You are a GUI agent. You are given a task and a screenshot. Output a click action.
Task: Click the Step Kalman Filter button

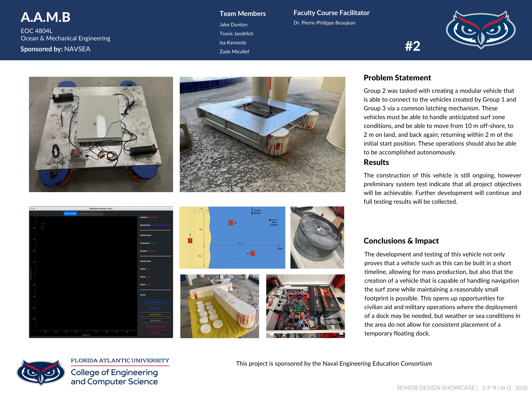click(155, 321)
